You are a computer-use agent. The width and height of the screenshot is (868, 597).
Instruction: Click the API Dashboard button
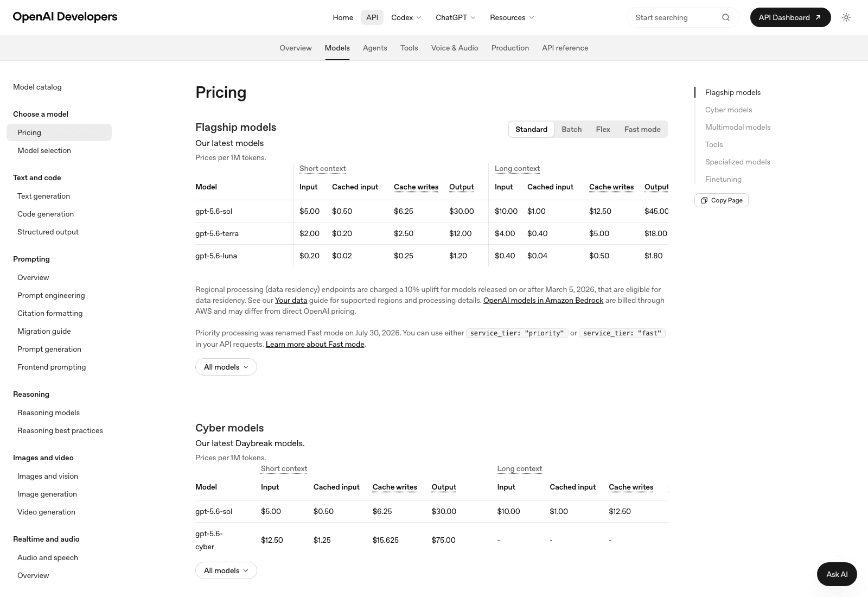coord(790,17)
